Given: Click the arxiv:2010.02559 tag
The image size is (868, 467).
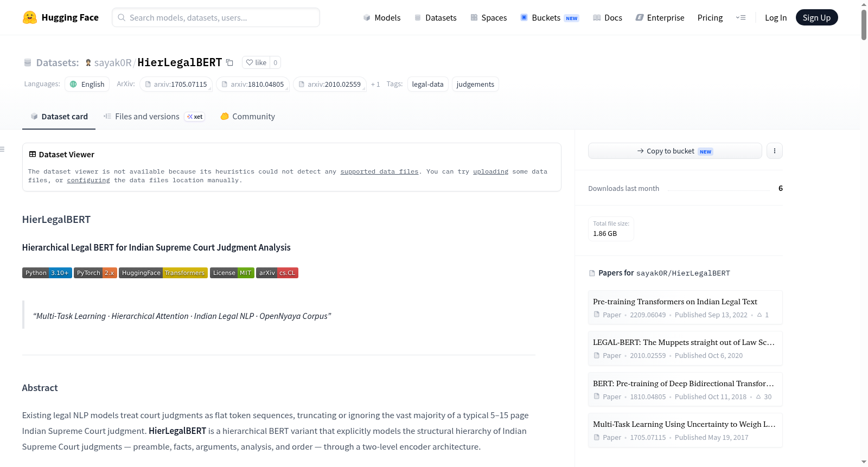Looking at the screenshot, I should 330,84.
